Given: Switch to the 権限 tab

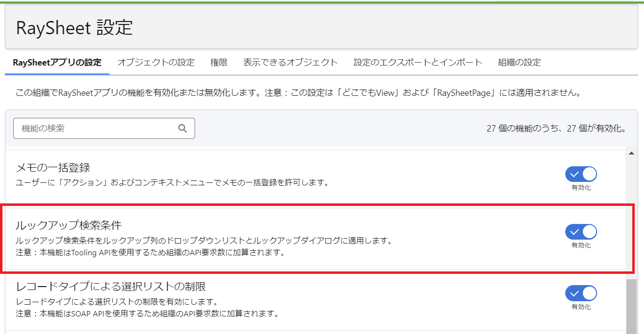Looking at the screenshot, I should 219,63.
